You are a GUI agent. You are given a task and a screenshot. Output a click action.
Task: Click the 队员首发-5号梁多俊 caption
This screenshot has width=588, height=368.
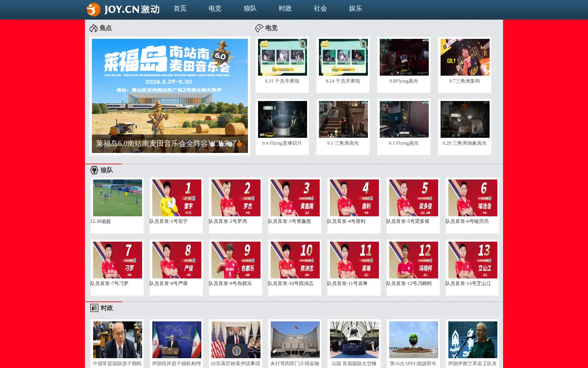click(x=408, y=221)
